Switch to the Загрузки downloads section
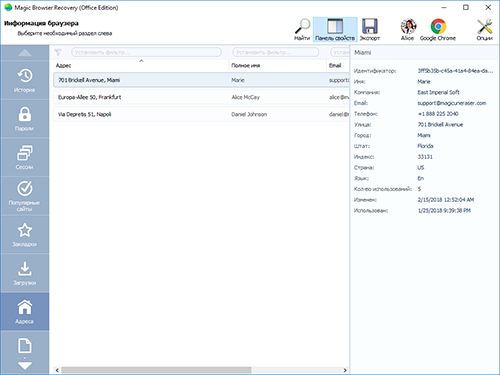The image size is (500, 375). pos(25,273)
